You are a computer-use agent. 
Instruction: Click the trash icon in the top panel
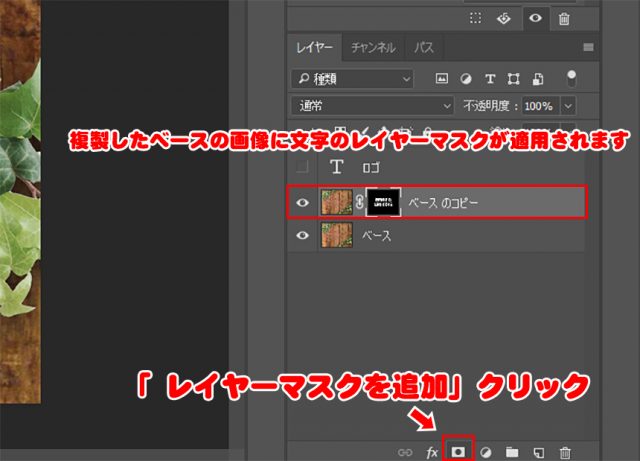pos(564,19)
